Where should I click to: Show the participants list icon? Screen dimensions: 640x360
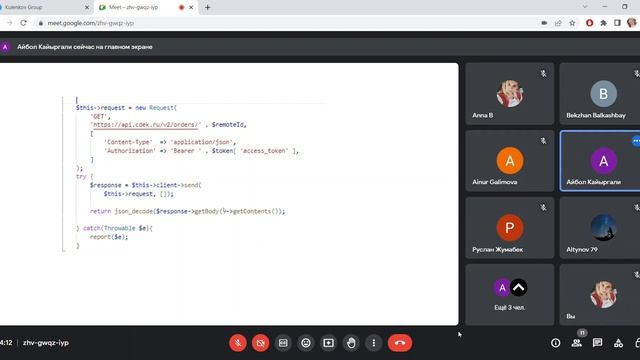tap(577, 343)
